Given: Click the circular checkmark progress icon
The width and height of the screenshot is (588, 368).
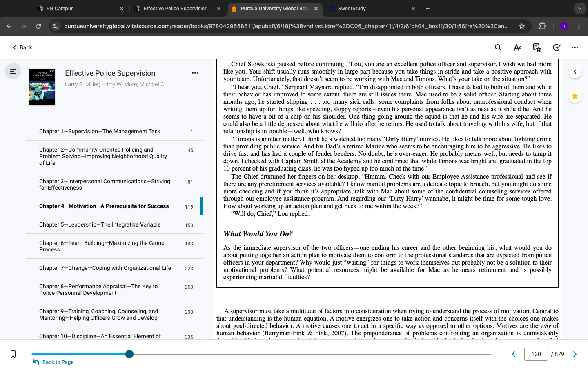Looking at the screenshot, I should click(557, 47).
